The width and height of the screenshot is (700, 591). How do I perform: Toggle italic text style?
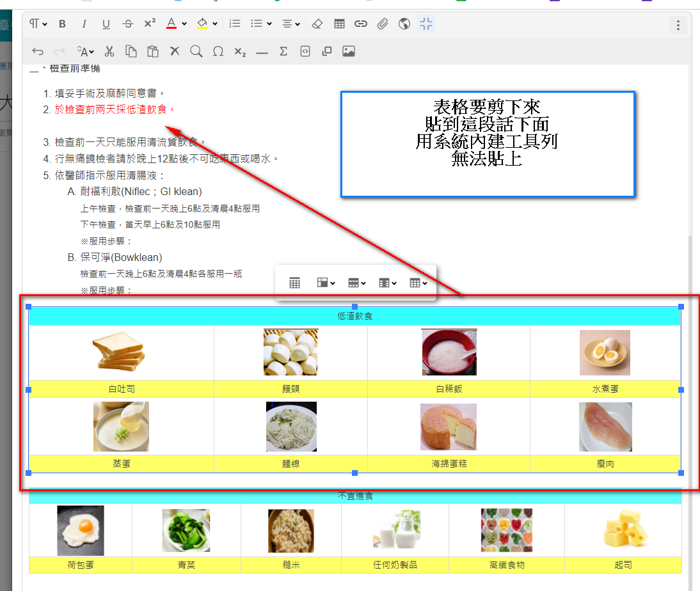click(84, 24)
